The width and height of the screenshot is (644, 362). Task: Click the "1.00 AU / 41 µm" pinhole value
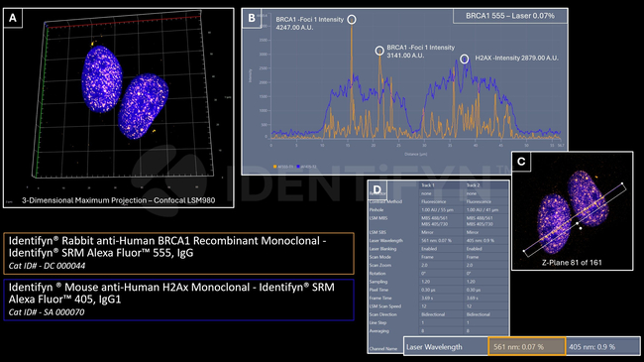[483, 210]
